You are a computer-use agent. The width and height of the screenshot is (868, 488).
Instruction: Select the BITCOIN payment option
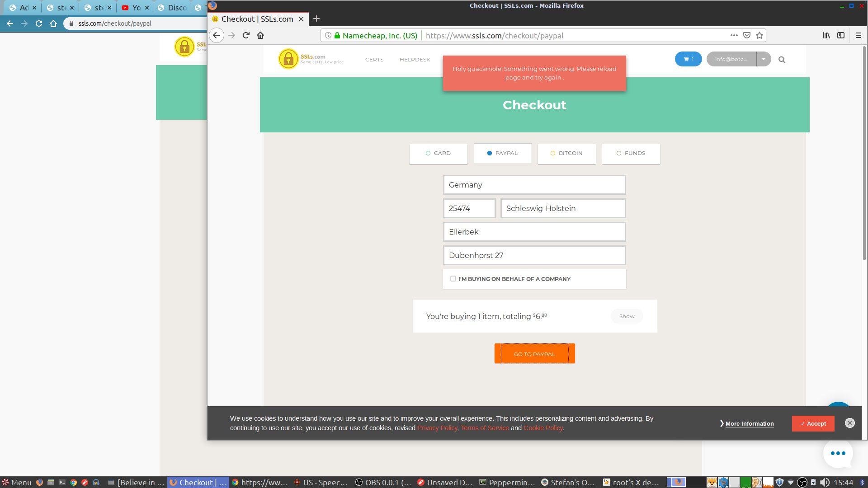pos(566,154)
